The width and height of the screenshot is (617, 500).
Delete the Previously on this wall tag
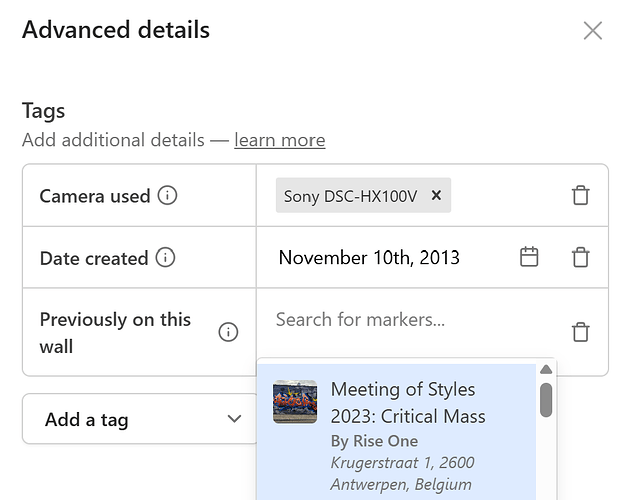pos(580,332)
